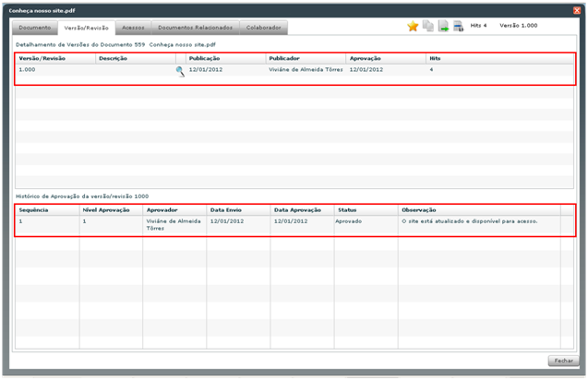This screenshot has width=588, height=380.
Task: Click the Fechar button
Action: [563, 361]
